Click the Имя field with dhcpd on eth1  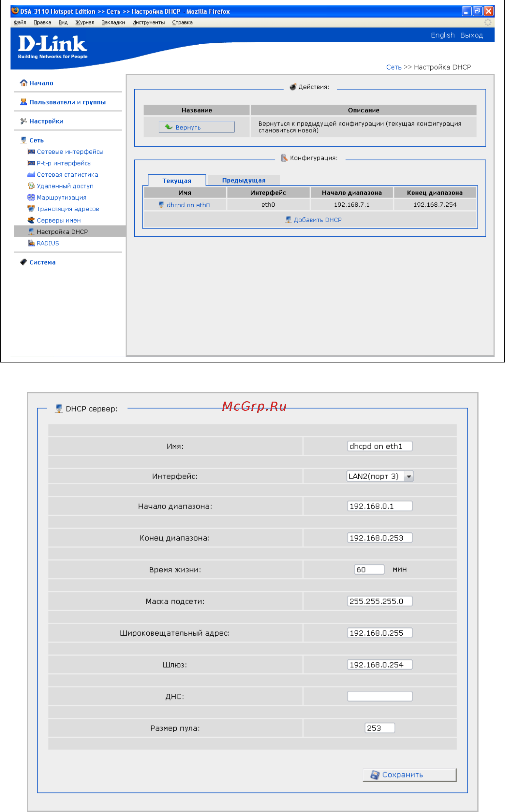380,446
